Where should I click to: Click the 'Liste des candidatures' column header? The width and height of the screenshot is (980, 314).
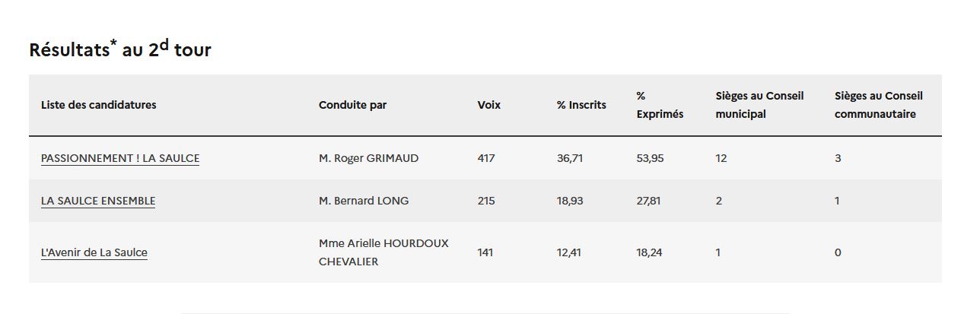click(x=99, y=105)
